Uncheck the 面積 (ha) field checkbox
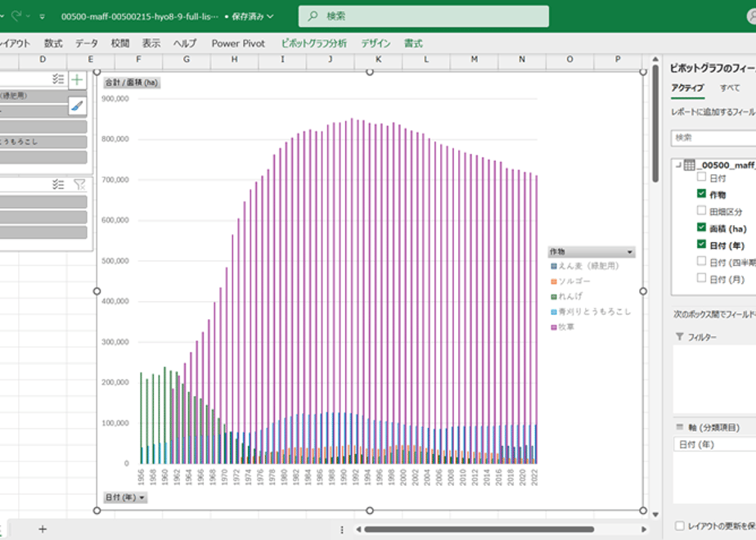Viewport: 756px width, 540px height. (701, 227)
